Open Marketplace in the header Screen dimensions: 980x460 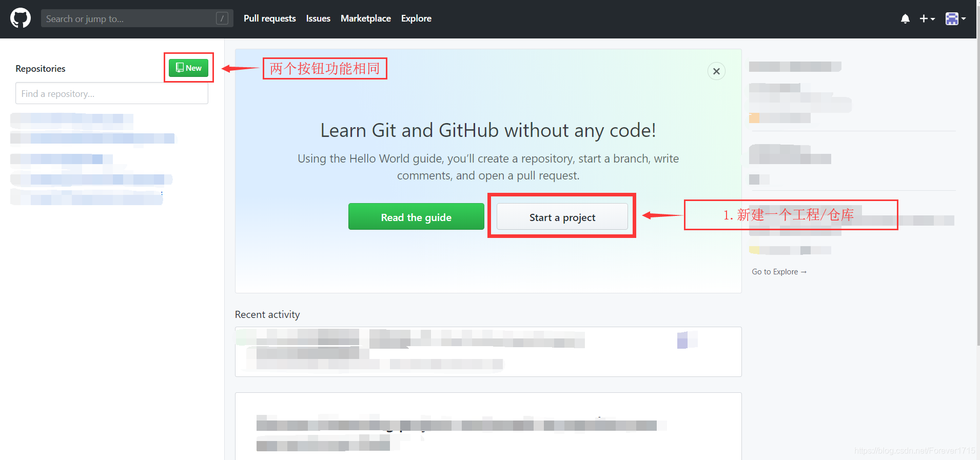click(366, 18)
